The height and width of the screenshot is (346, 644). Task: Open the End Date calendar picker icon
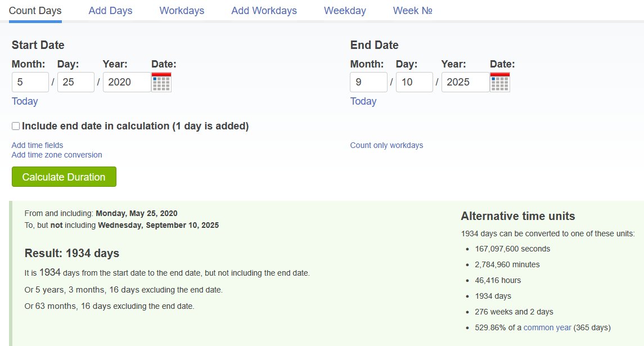500,82
